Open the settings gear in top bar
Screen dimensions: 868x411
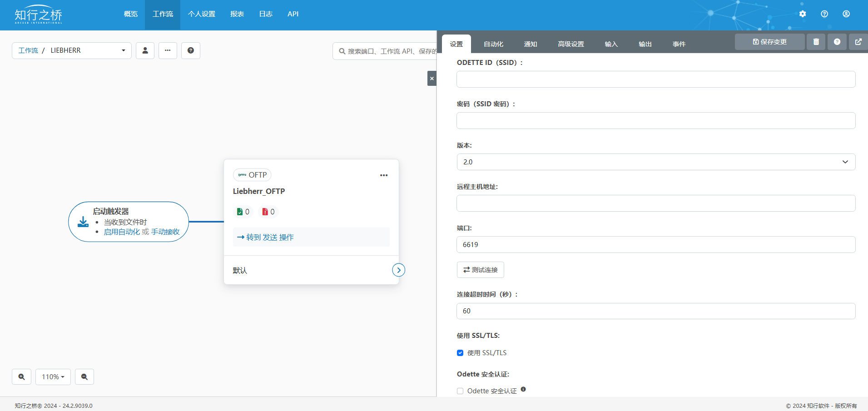click(803, 14)
